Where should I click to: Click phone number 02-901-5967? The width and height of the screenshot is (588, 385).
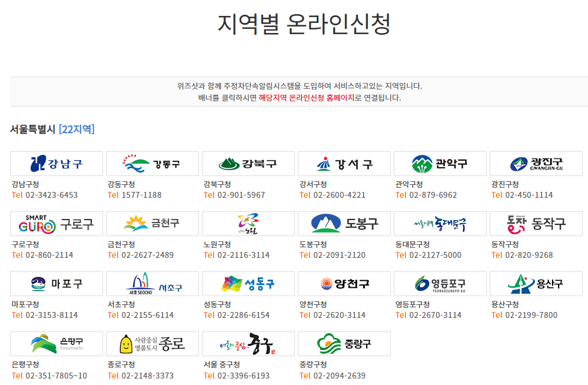pyautogui.click(x=241, y=195)
